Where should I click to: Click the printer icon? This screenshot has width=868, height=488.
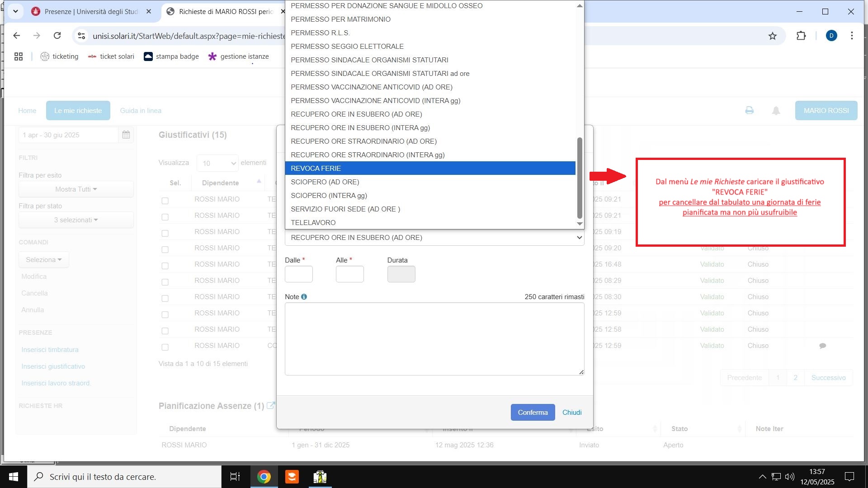[749, 110]
